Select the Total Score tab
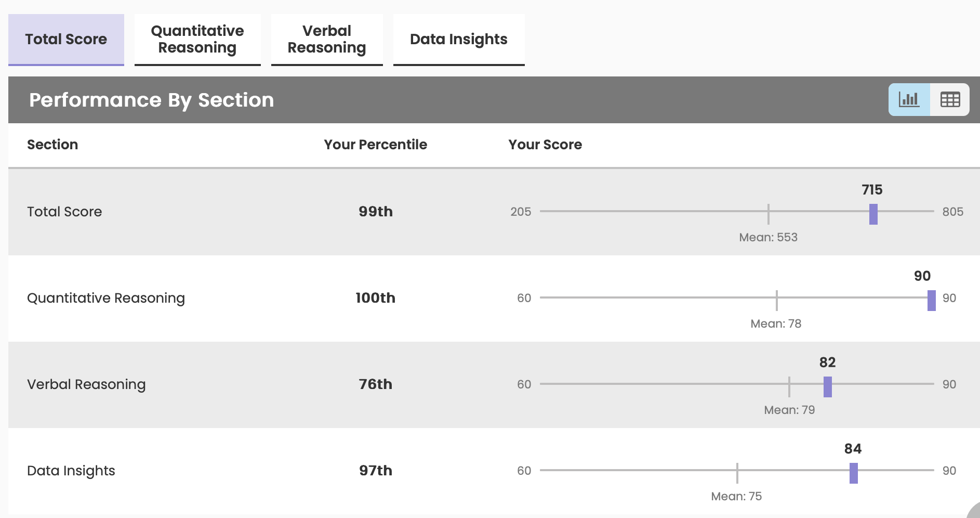This screenshot has height=518, width=980. (65, 39)
